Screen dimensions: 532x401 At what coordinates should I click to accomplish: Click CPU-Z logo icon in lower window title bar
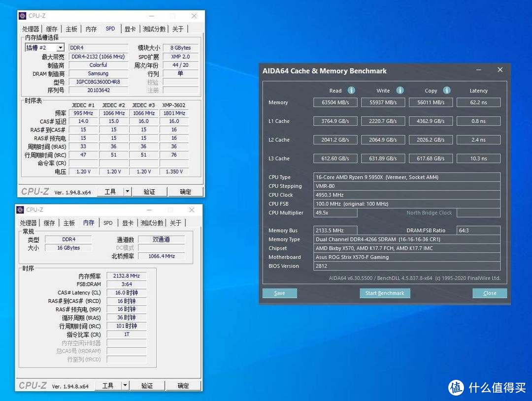tap(20, 210)
